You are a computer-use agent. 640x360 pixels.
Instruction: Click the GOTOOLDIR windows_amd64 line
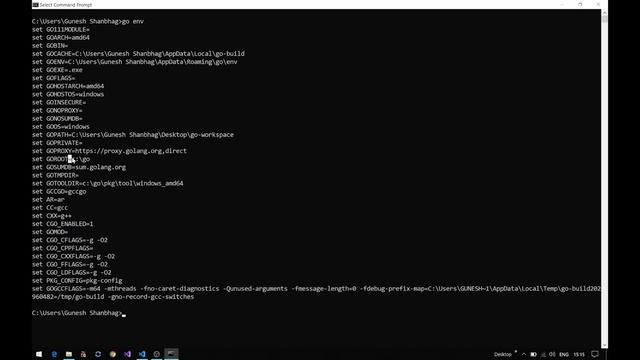[108, 183]
